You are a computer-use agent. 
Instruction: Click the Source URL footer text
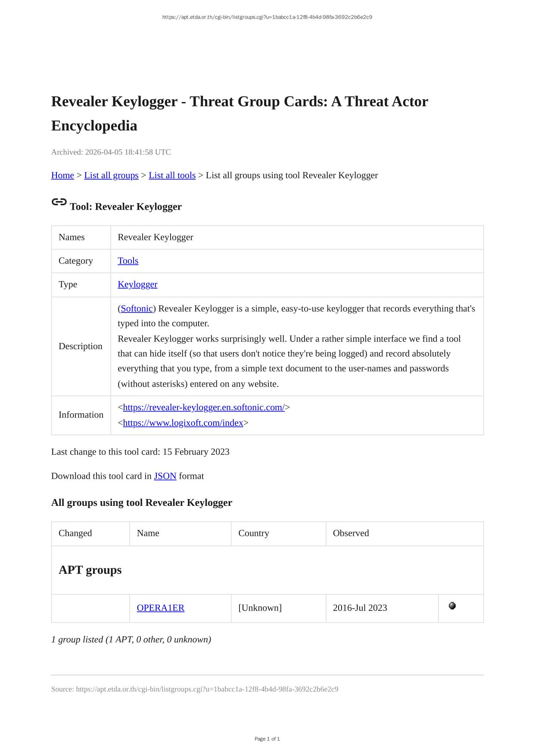(195, 689)
